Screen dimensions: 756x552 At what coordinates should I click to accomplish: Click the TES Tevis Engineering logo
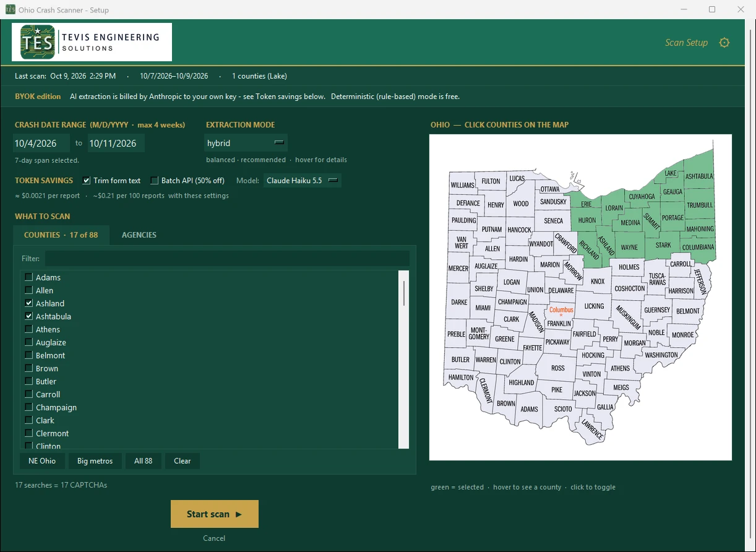point(92,42)
